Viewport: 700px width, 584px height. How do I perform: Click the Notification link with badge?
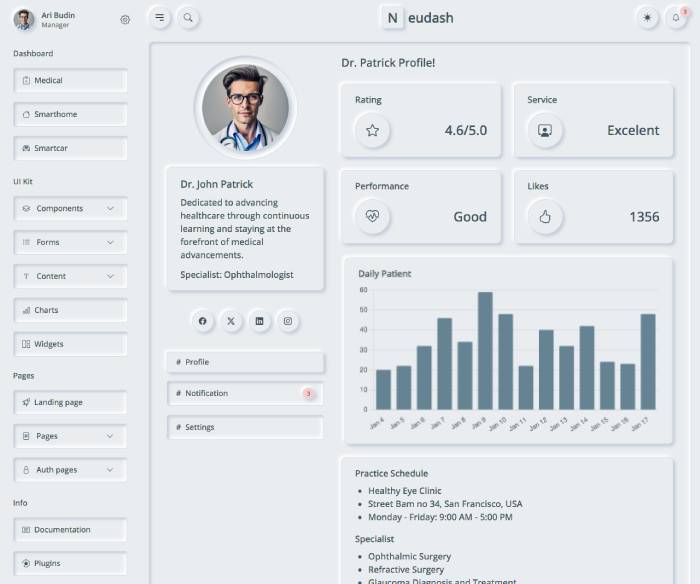[245, 394]
